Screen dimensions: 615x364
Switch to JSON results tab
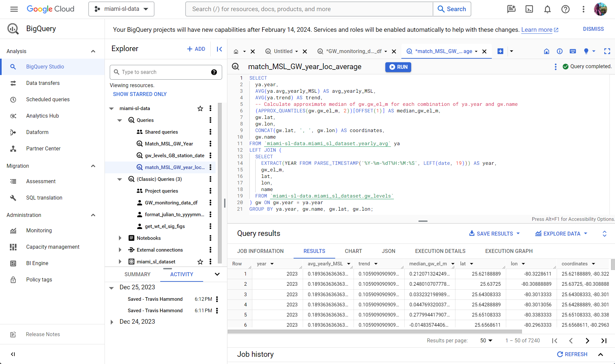(x=389, y=251)
